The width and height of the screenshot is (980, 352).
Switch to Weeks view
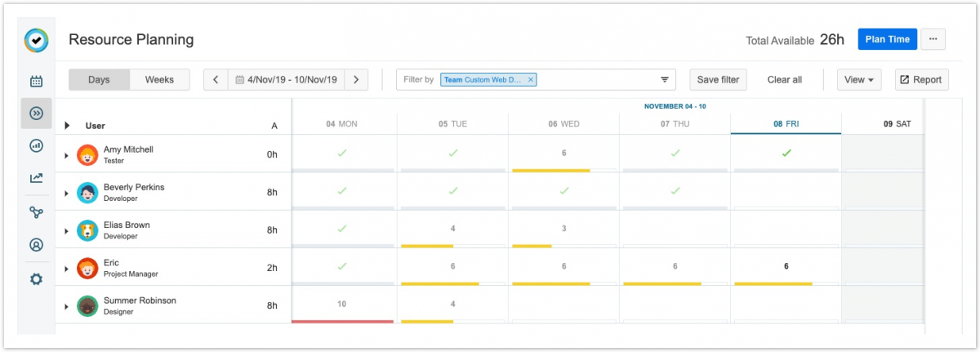tap(159, 80)
